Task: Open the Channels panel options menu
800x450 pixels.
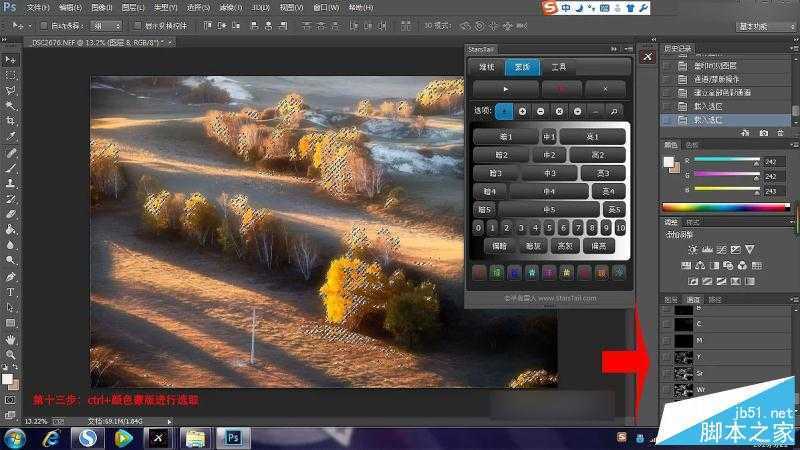Action: pos(793,299)
